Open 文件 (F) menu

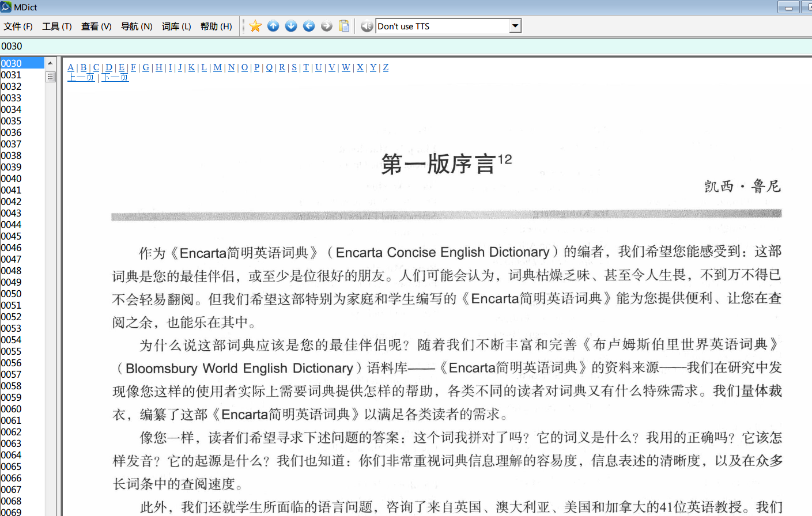18,26
